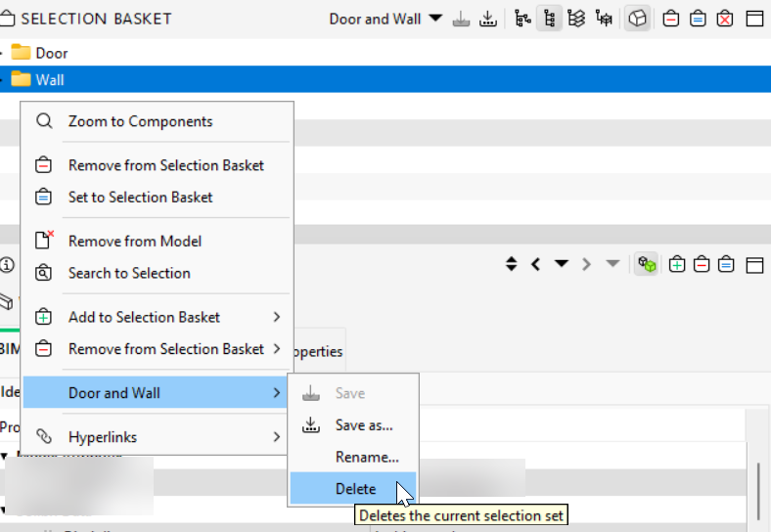Select the layered tree view icon

coord(576,20)
